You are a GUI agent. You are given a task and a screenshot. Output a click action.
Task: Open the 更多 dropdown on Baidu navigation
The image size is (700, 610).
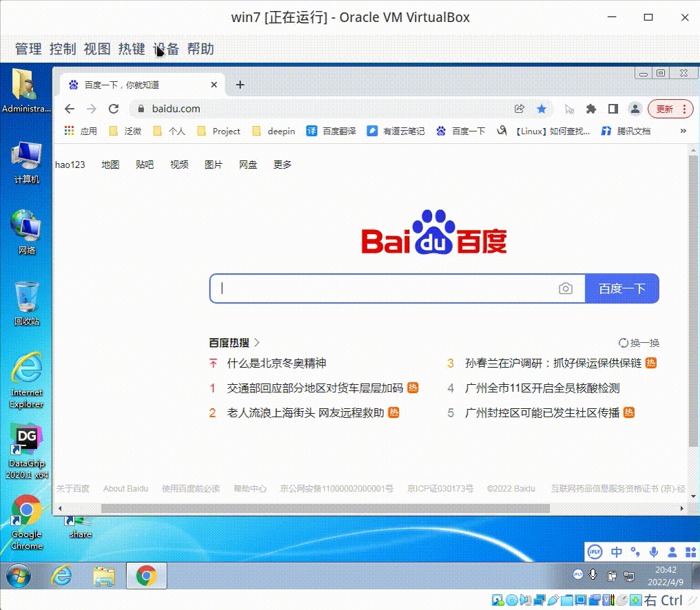click(x=281, y=164)
